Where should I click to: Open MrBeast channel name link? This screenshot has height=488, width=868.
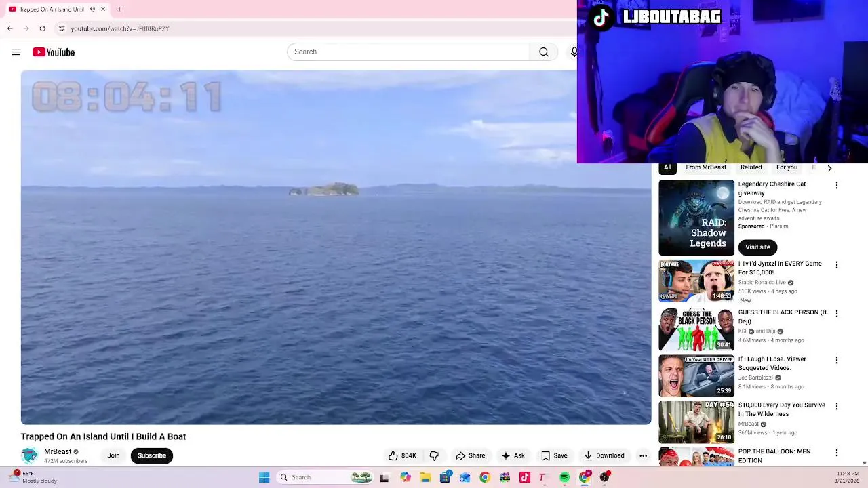click(x=58, y=451)
